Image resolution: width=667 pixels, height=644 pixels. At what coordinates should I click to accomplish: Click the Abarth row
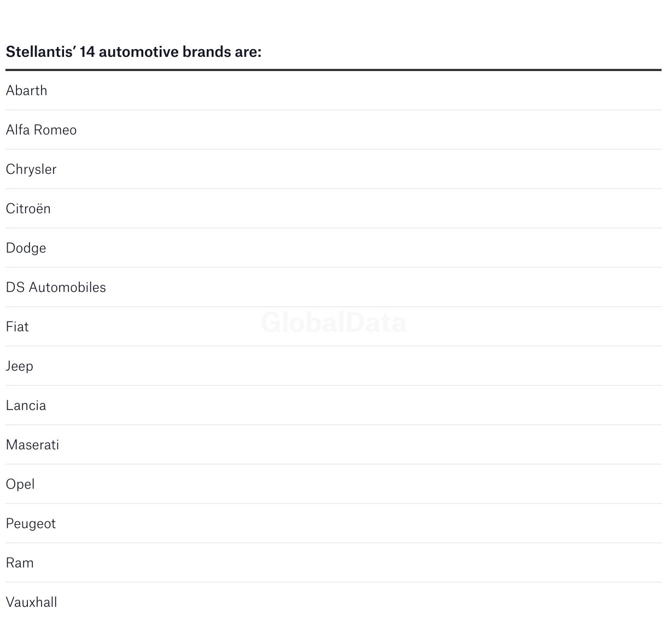click(x=333, y=90)
